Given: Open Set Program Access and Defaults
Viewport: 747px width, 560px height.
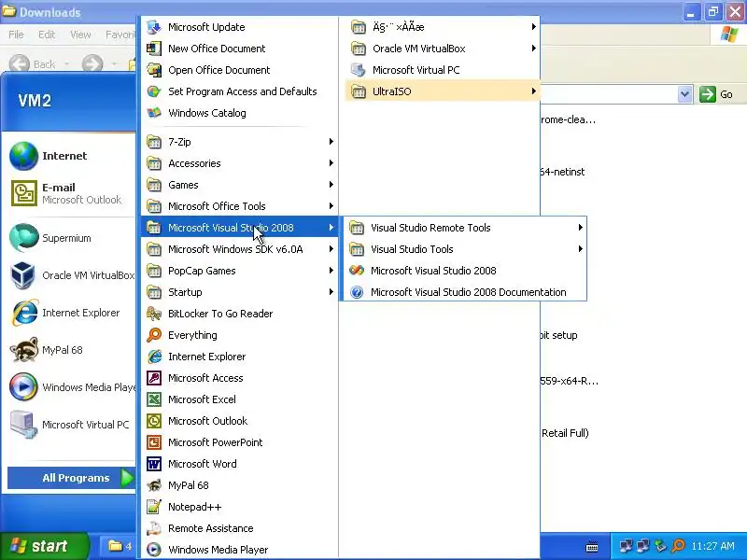Looking at the screenshot, I should tap(240, 91).
